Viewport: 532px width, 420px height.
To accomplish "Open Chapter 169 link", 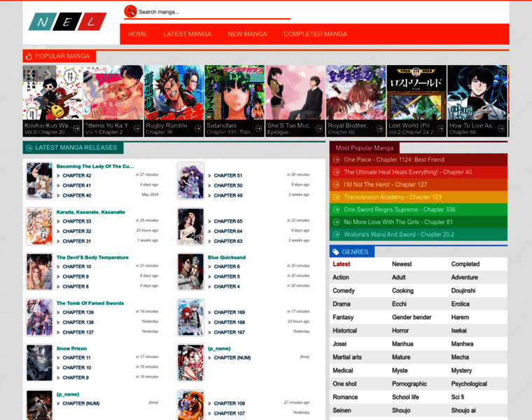I will pyautogui.click(x=230, y=312).
